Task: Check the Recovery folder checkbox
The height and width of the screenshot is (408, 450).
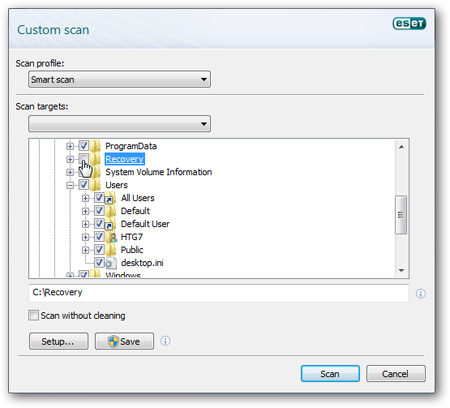Action: coord(83,158)
